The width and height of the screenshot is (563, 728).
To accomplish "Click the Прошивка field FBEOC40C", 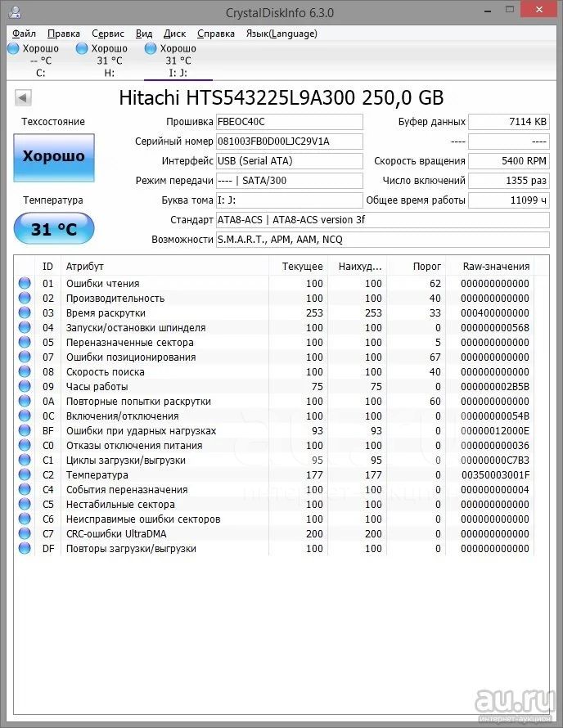I will point(290,122).
